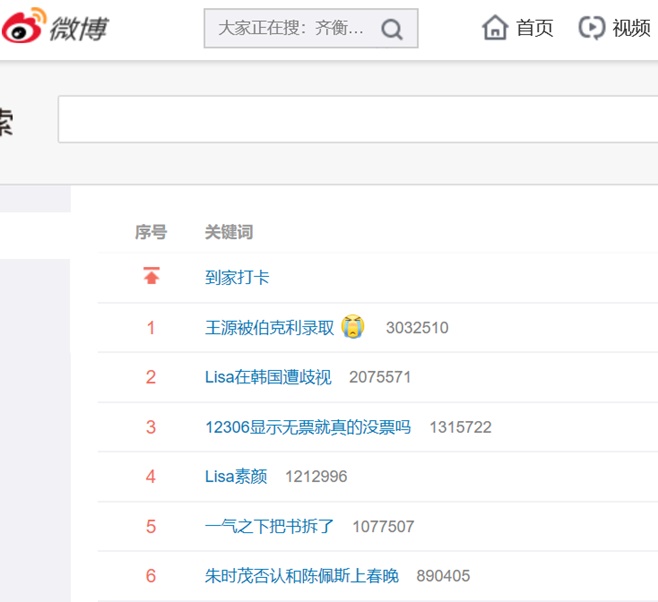Click the red pinned-to-top arrow icon

[151, 277]
